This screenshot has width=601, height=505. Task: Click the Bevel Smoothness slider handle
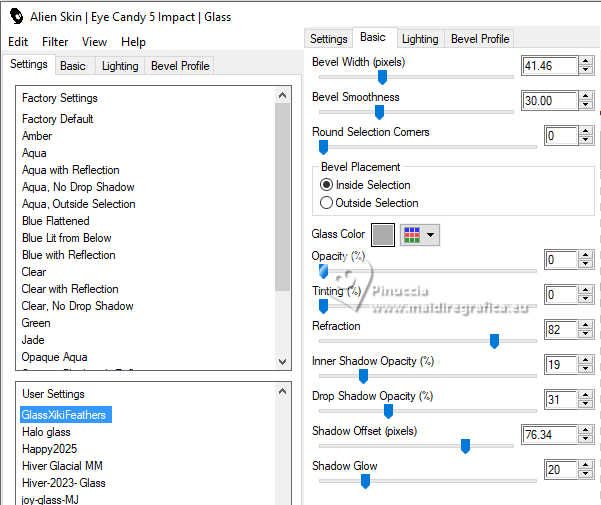[x=379, y=112]
